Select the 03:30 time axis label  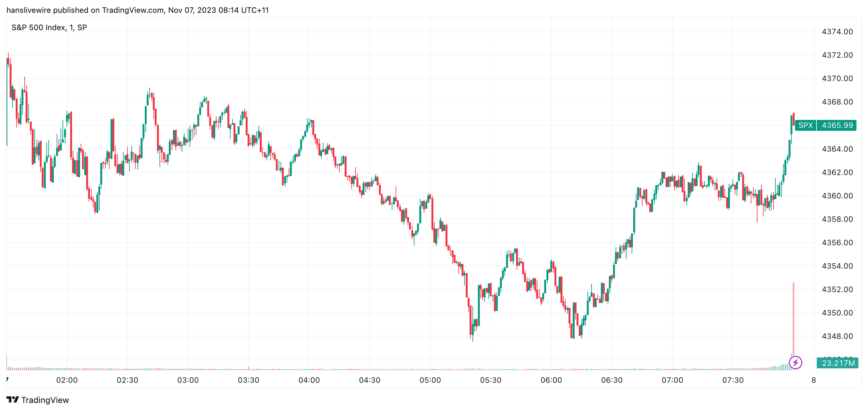[248, 380]
